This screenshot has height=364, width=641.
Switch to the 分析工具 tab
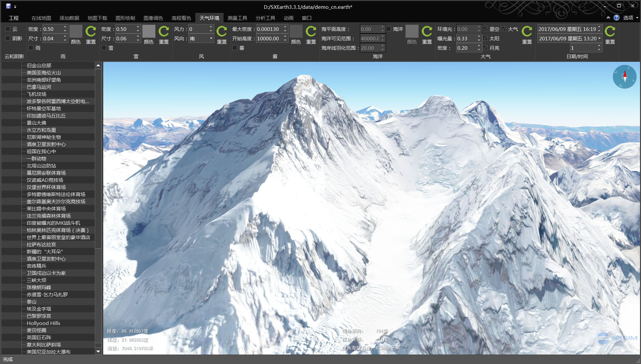click(x=265, y=18)
